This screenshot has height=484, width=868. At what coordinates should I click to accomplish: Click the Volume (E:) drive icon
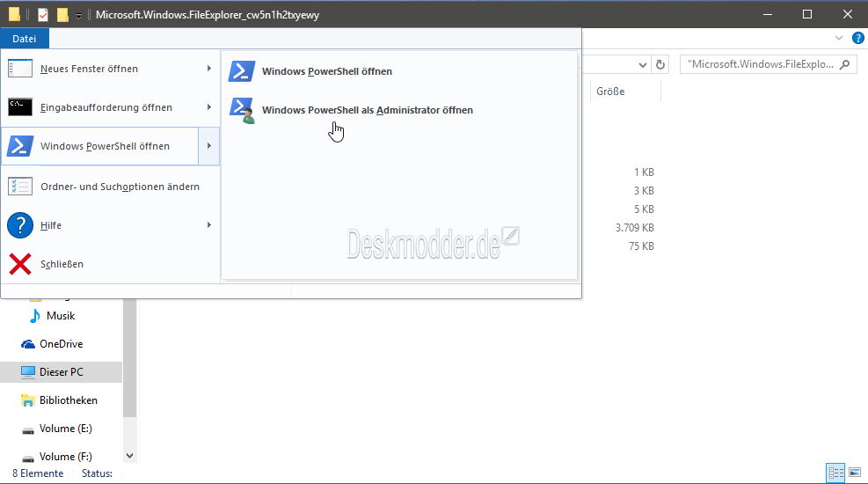coord(27,430)
